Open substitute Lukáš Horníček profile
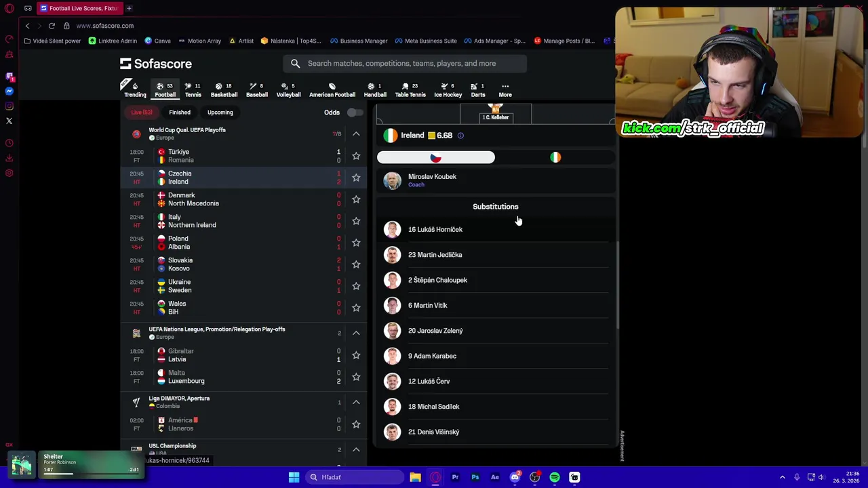The width and height of the screenshot is (868, 488). pyautogui.click(x=496, y=229)
